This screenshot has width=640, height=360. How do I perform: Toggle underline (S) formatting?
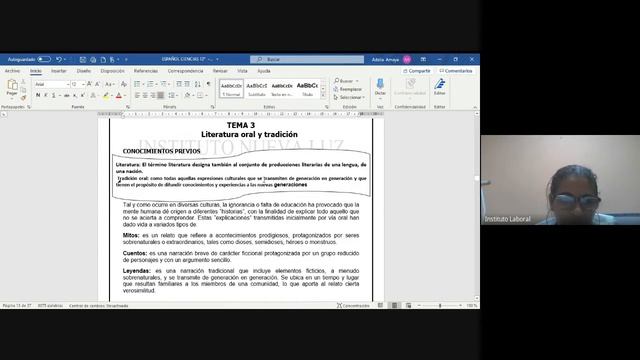pos(53,95)
